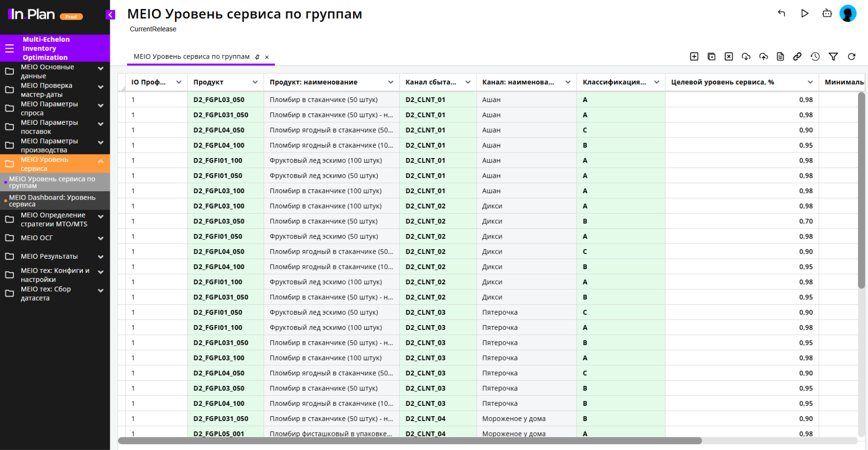Toggle pin on the МЕІО Уровень сервиса tab
This screenshot has width=868, height=450.
point(257,57)
